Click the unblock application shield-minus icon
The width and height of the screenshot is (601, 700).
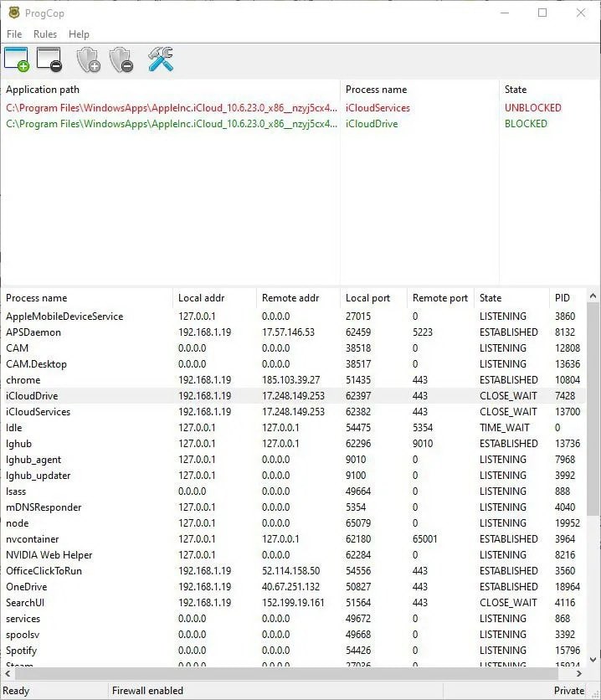click(x=121, y=59)
